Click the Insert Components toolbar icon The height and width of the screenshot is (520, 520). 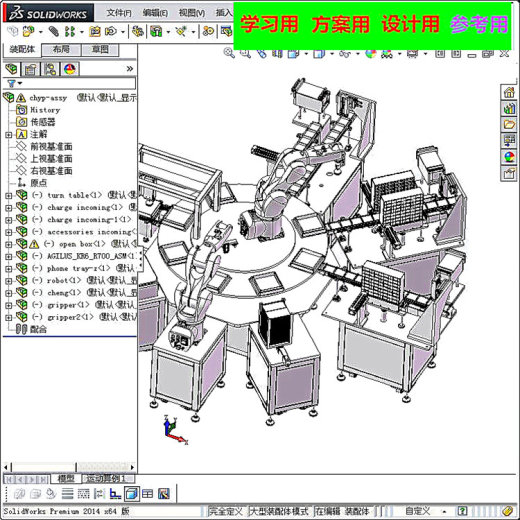pyautogui.click(x=28, y=32)
